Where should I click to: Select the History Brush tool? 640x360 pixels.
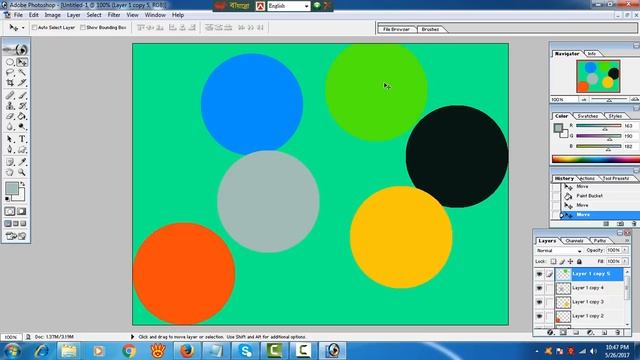pos(22,106)
